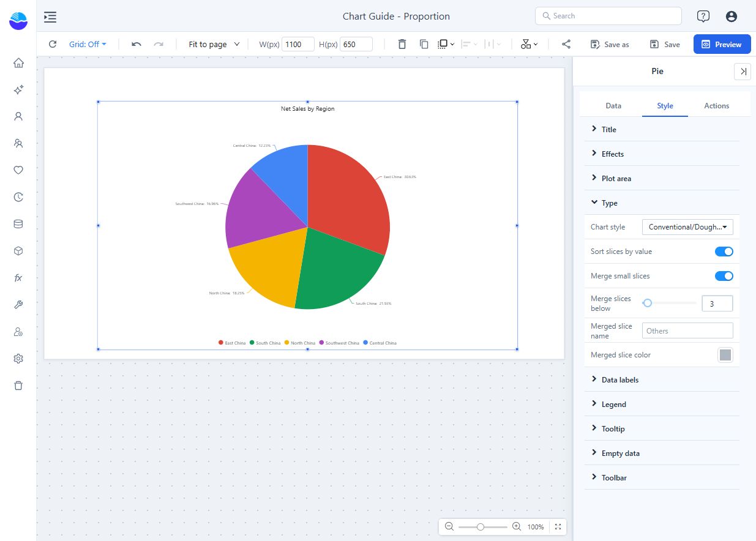Open the sparkle AI icon in the sidebar

coord(18,90)
